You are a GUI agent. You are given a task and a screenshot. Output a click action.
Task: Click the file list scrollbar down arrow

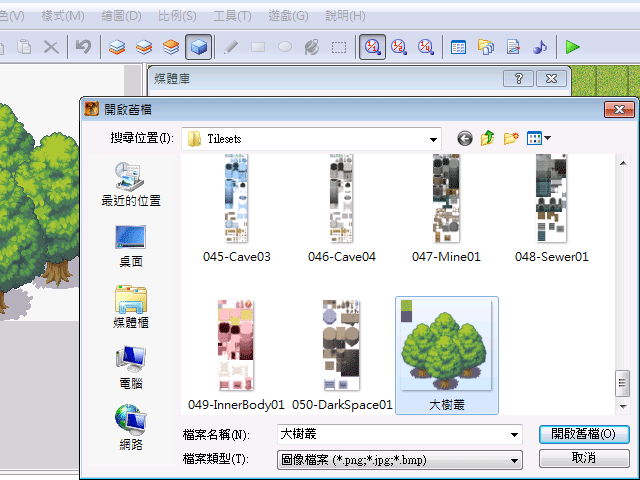(623, 406)
